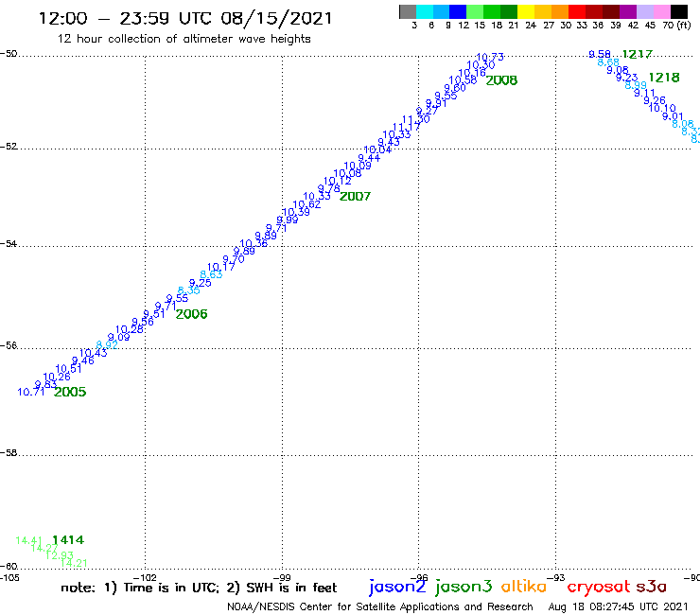Click the Aug 18 08:27:45 UTC timestamp
Image resolution: width=700 pixels, height=615 pixels.
click(x=619, y=606)
